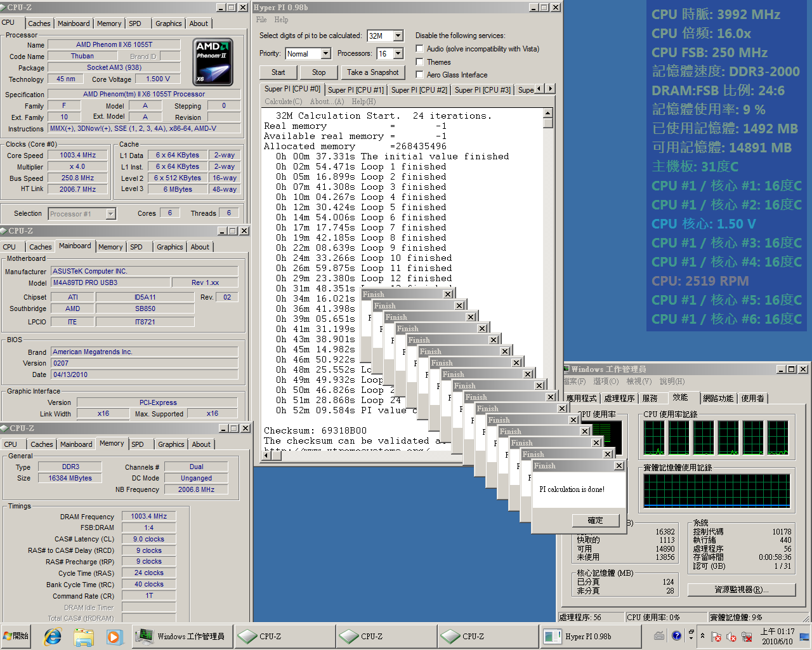Switch to the 處理程序 tab in Task Manager
This screenshot has height=650, width=812.
pos(619,399)
